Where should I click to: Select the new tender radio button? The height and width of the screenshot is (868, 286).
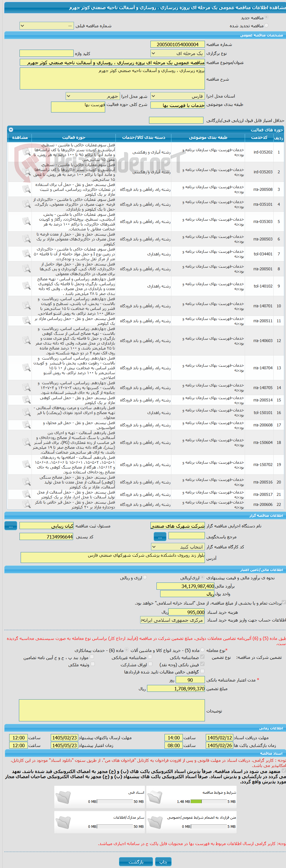pyautogui.click(x=267, y=17)
